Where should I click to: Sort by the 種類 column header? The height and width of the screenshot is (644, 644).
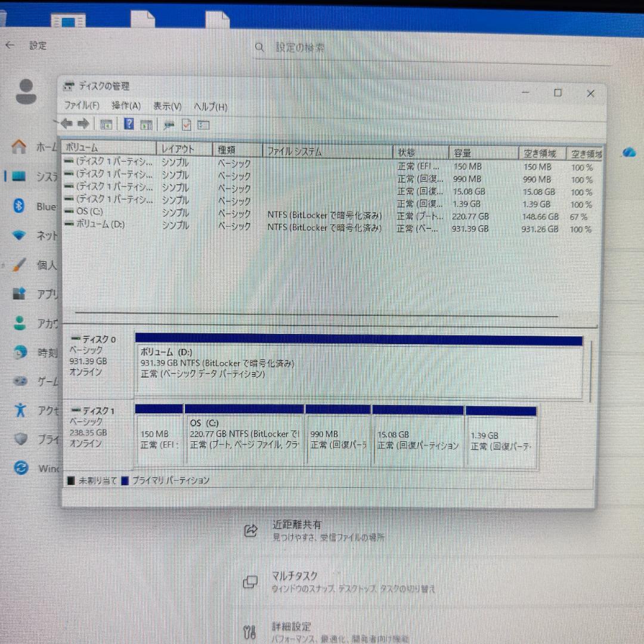coord(237,150)
